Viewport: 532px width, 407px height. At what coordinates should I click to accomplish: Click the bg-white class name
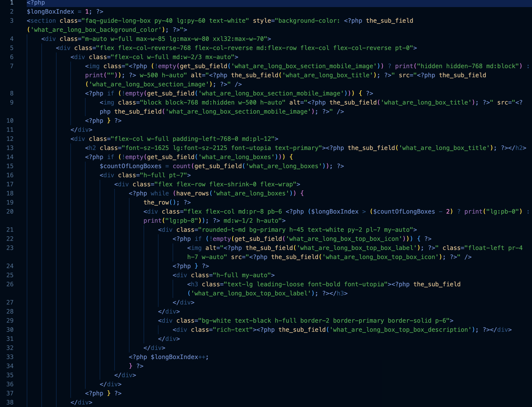[x=216, y=321]
